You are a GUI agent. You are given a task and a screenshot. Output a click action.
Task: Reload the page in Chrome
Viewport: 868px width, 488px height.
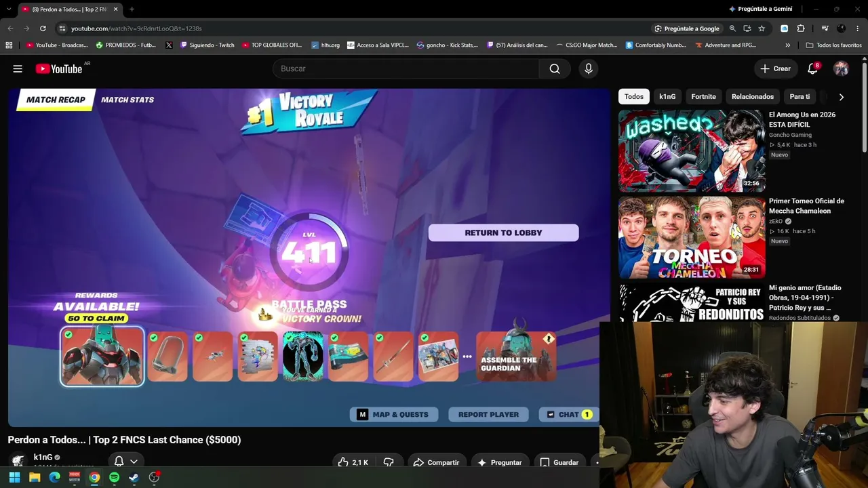pyautogui.click(x=43, y=28)
